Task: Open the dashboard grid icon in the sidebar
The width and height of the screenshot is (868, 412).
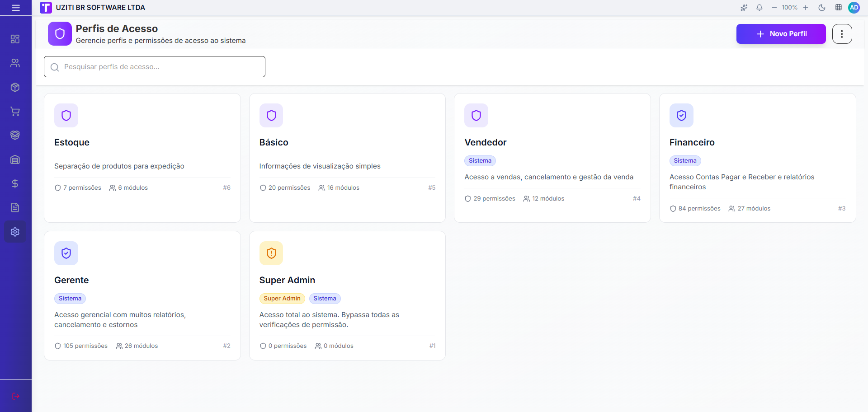Action: click(x=15, y=39)
